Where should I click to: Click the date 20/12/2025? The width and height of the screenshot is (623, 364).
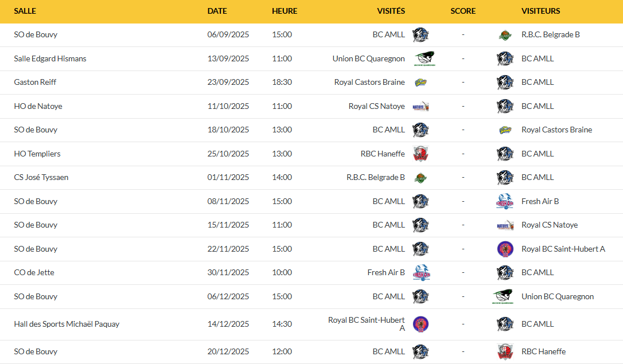[x=228, y=352]
